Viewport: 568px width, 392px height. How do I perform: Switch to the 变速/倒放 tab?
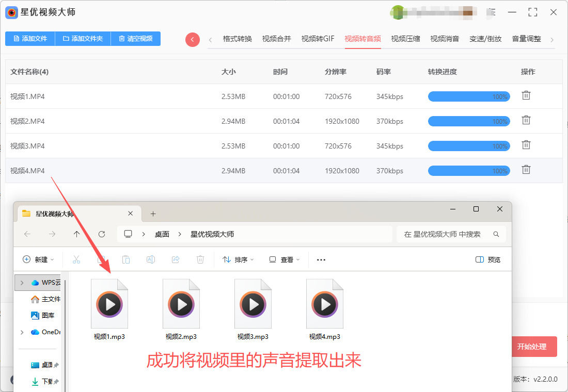pyautogui.click(x=485, y=39)
